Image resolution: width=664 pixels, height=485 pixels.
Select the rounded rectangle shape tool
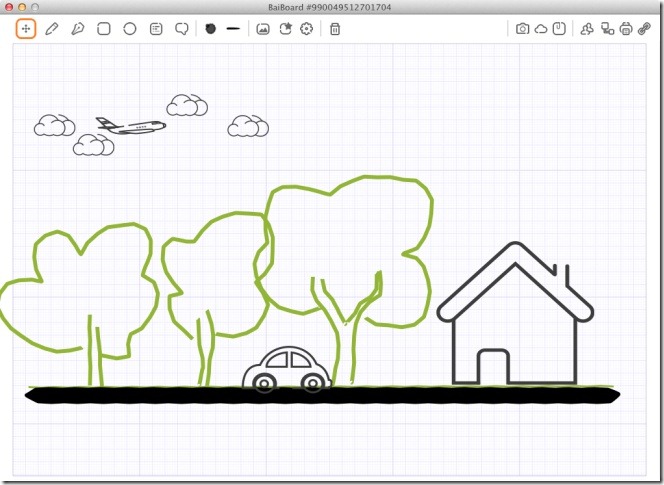point(104,29)
